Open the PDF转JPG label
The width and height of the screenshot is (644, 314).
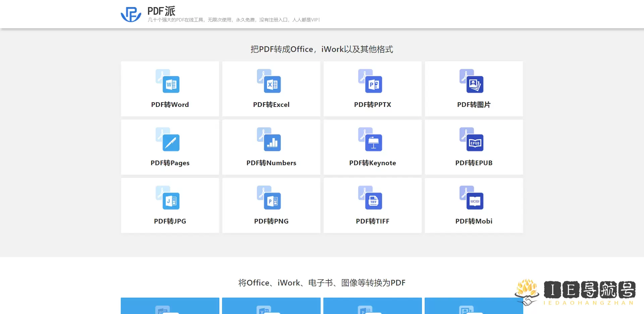coord(170,221)
